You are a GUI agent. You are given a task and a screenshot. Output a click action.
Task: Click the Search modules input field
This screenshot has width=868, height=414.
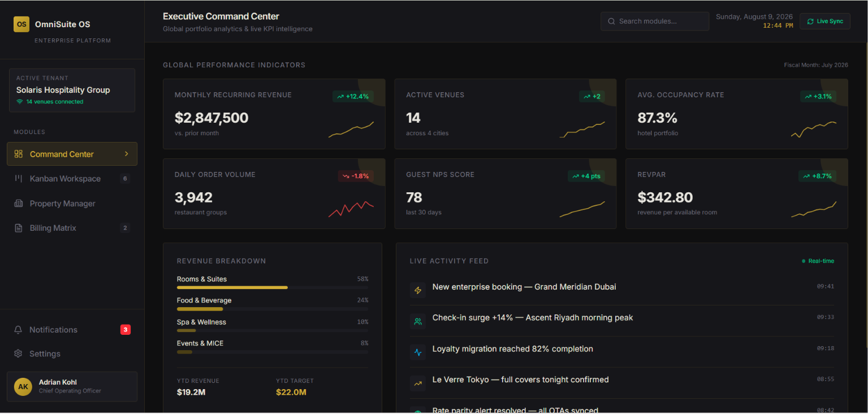(x=655, y=21)
